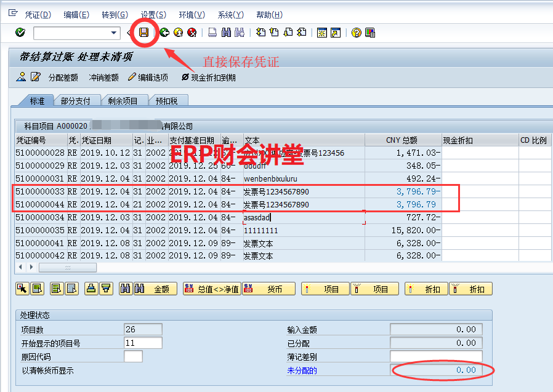Click the filter funnel icon below table
This screenshot has height=392, width=553.
coord(106,289)
